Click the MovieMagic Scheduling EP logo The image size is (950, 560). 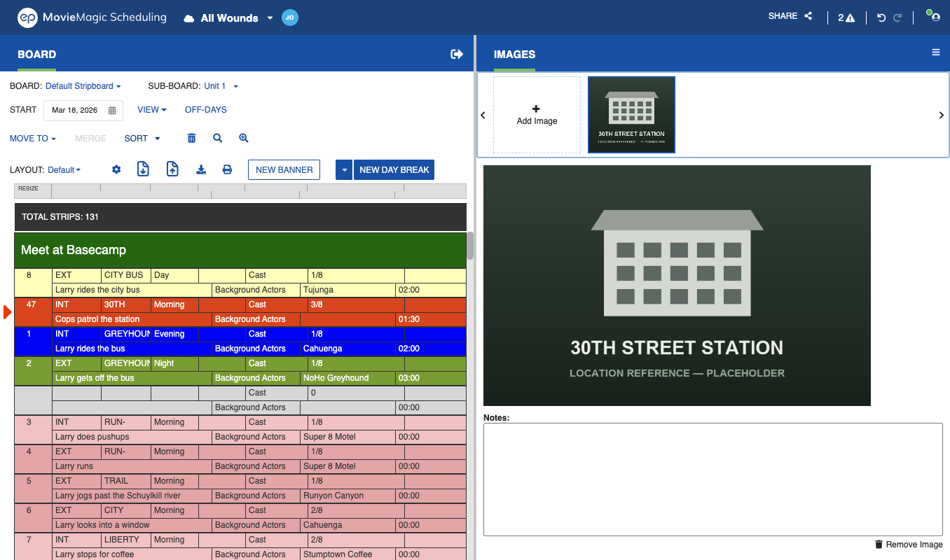(27, 17)
